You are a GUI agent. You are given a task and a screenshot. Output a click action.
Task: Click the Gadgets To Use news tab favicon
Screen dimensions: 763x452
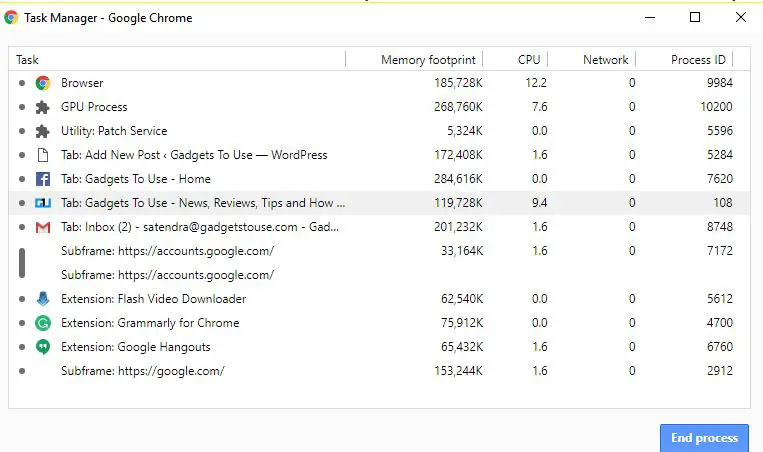[x=43, y=203]
